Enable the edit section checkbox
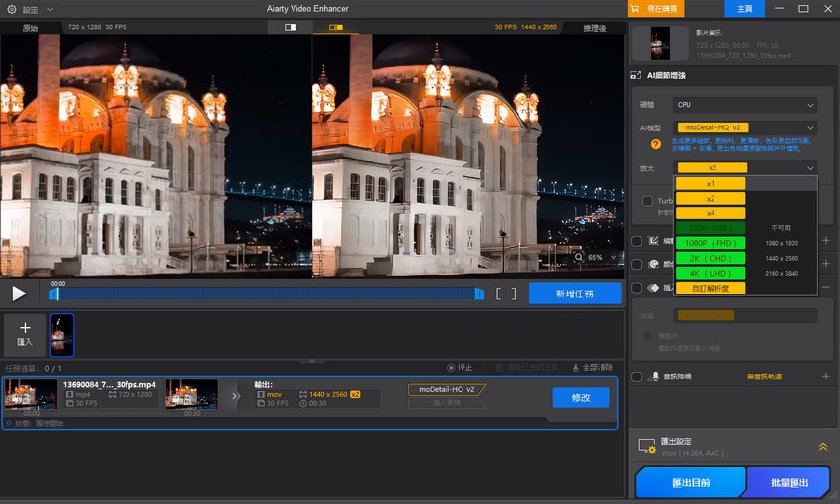 [x=637, y=241]
